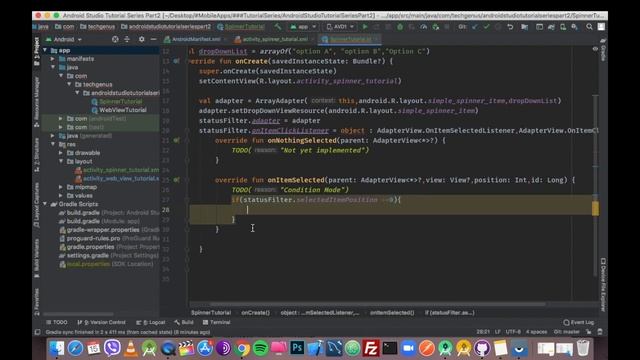This screenshot has width=640, height=360.
Task: Expand the mipmap folder
Action: (x=61, y=187)
